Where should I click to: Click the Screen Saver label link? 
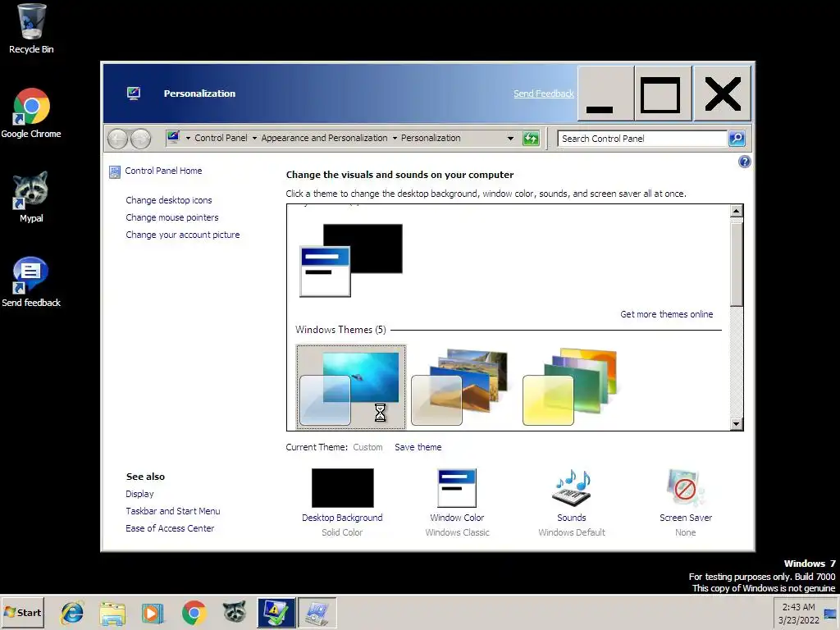(686, 518)
